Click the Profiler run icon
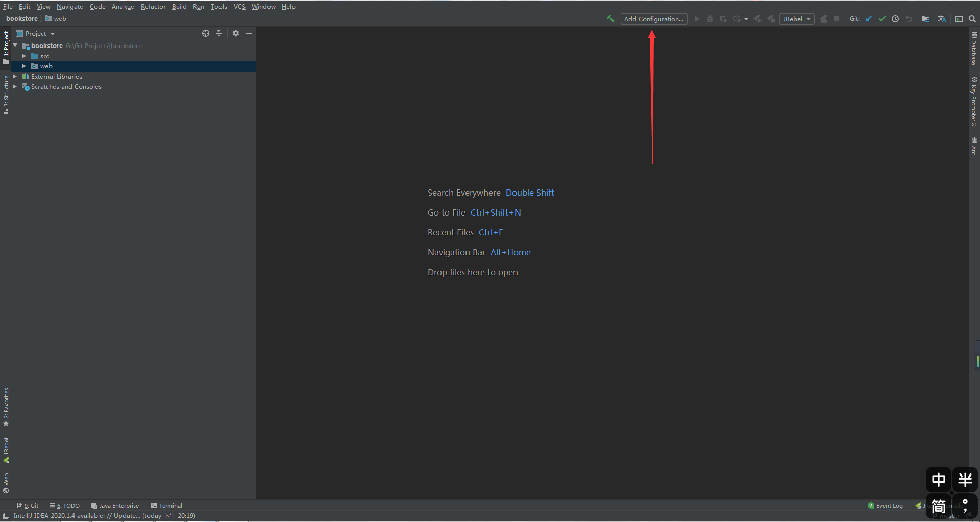 (x=737, y=19)
